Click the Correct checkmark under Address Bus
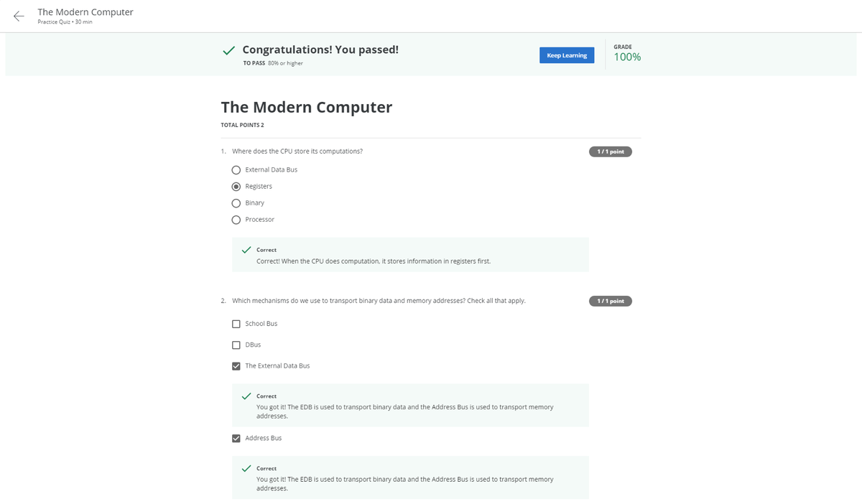 [246, 468]
